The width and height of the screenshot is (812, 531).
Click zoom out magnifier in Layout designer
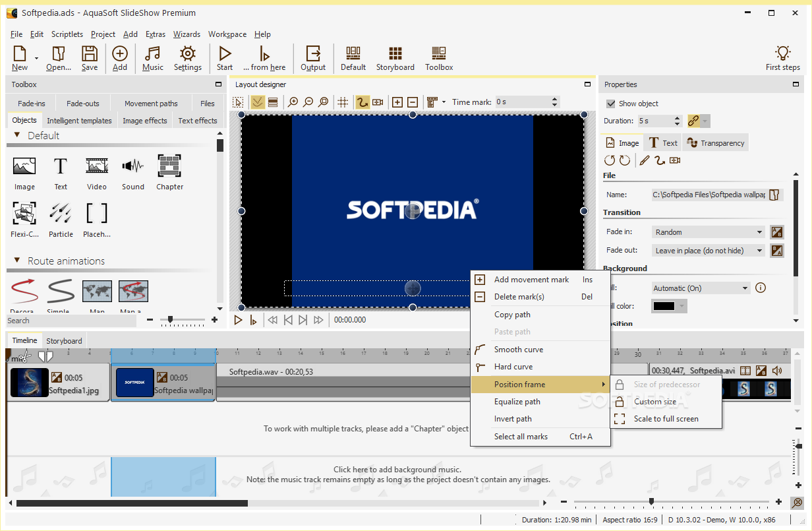308,102
